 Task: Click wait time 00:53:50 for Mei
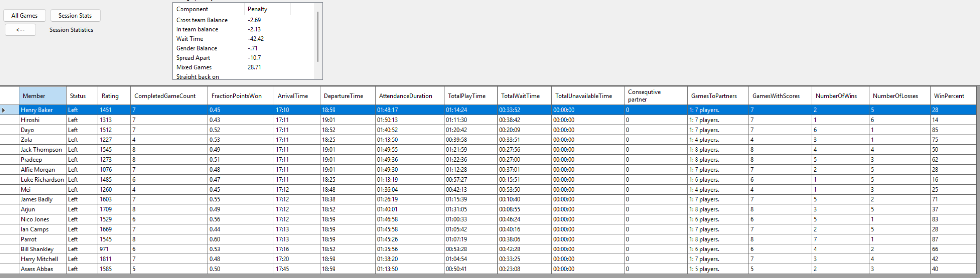524,189
